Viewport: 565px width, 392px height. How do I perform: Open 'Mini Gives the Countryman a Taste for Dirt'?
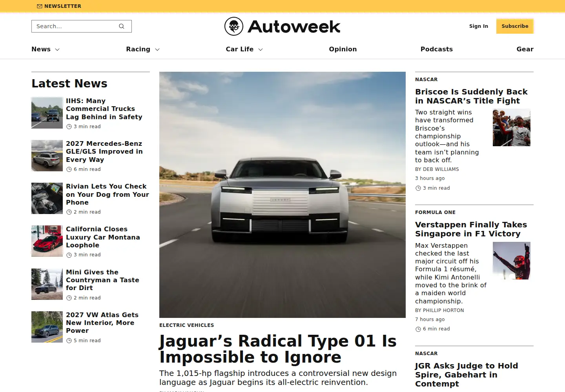point(102,280)
